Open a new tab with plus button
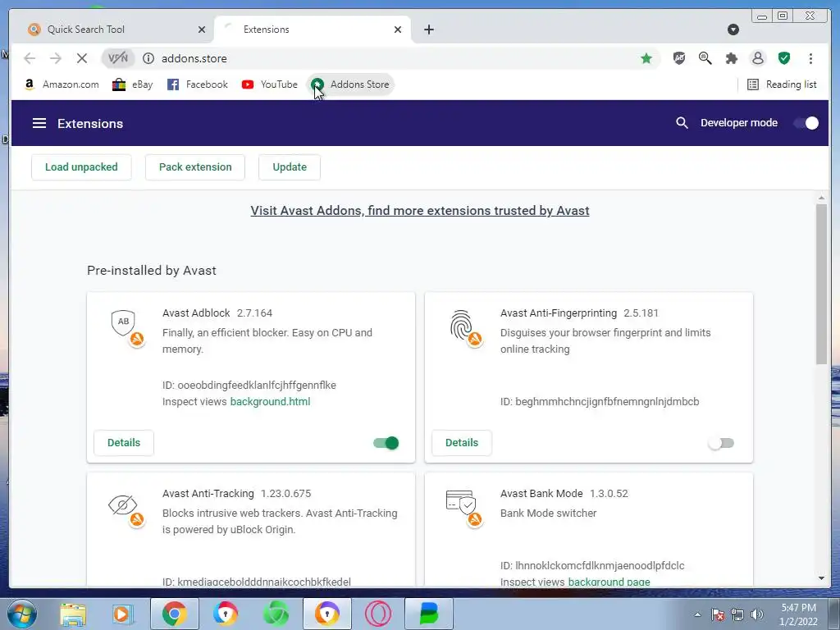Screen dimensions: 840x630 [x=428, y=30]
